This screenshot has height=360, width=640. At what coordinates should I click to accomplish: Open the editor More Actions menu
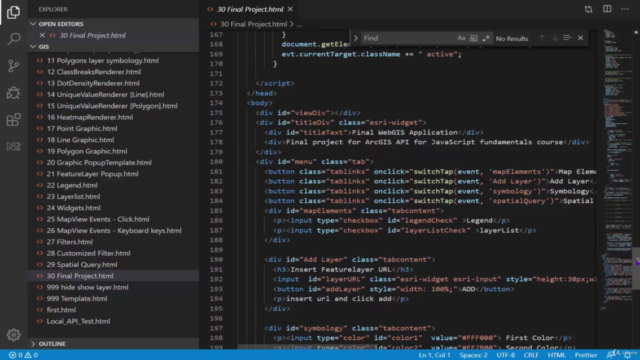625,9
